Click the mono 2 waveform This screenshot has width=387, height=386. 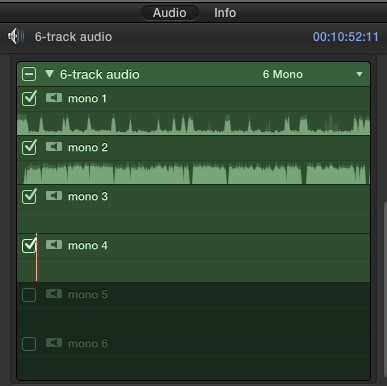193,172
